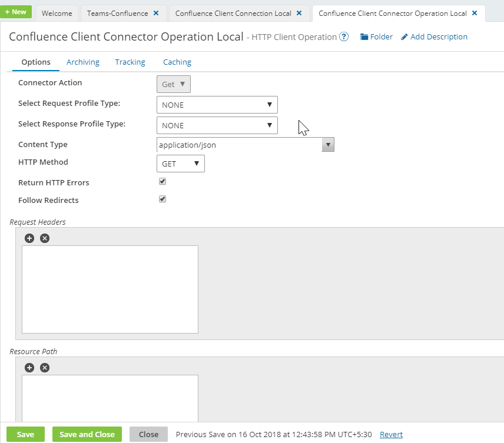
Task: Close the Confluence Client Connection Local tab
Action: coord(299,13)
